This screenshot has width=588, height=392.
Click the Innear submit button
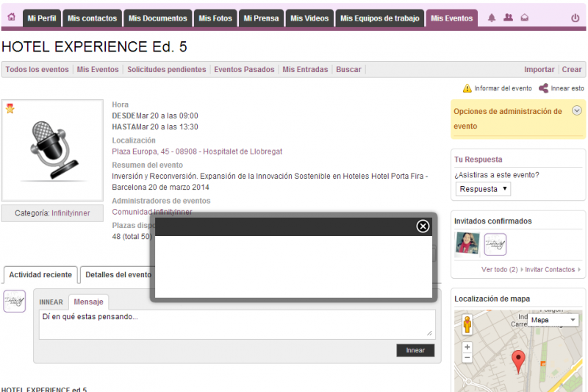coord(415,350)
